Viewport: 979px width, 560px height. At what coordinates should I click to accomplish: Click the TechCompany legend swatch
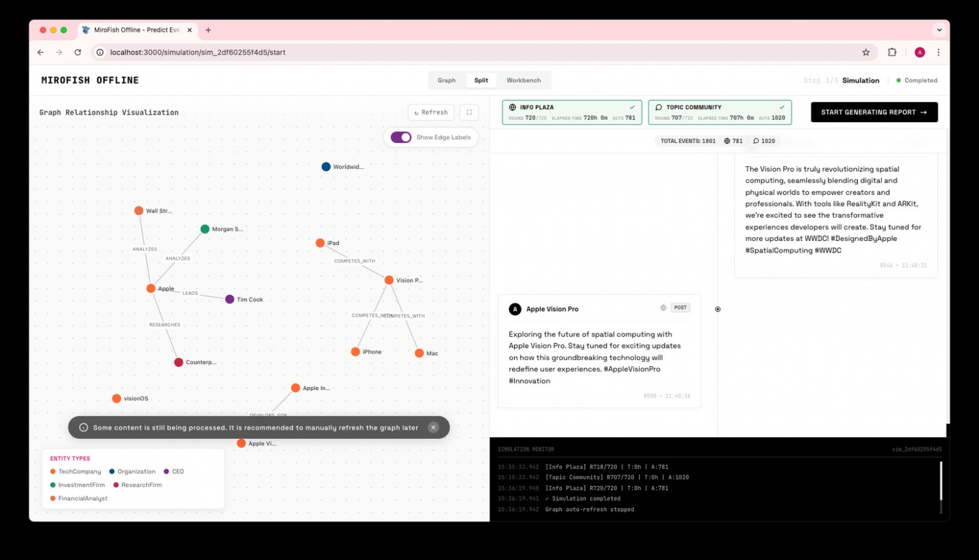point(53,472)
